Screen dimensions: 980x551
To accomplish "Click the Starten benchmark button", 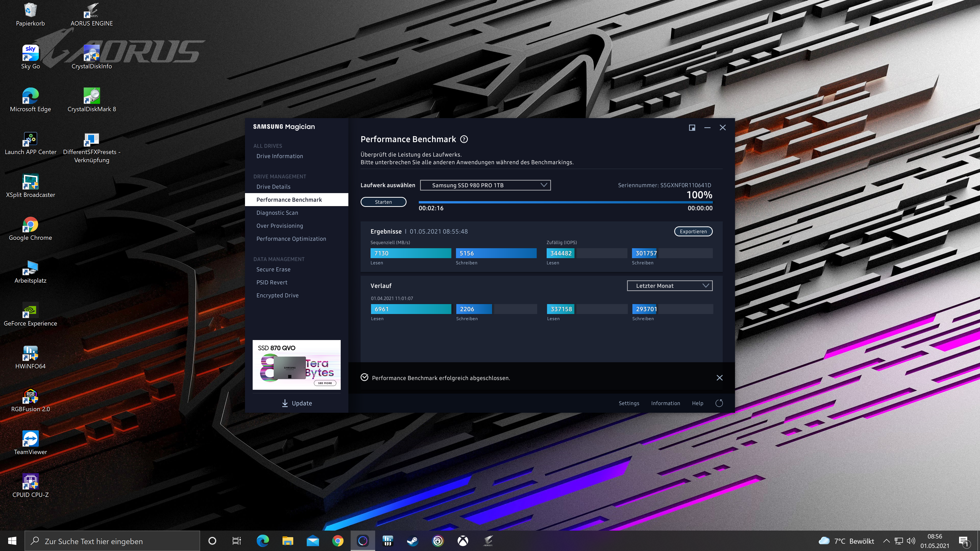I will coord(384,202).
